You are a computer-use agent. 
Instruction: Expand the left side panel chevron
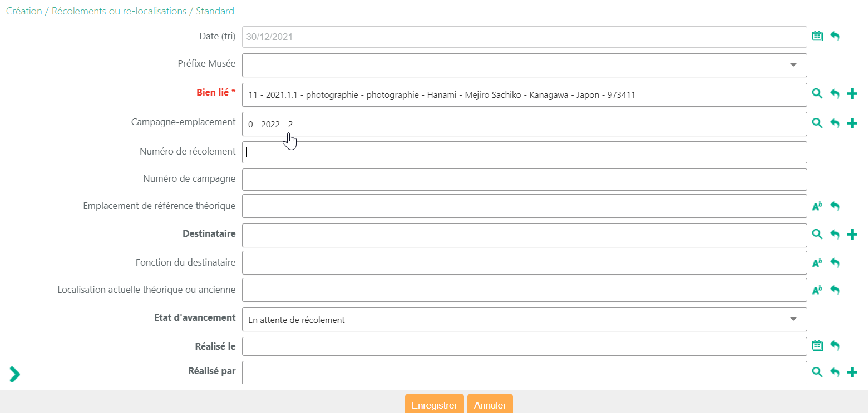point(14,374)
